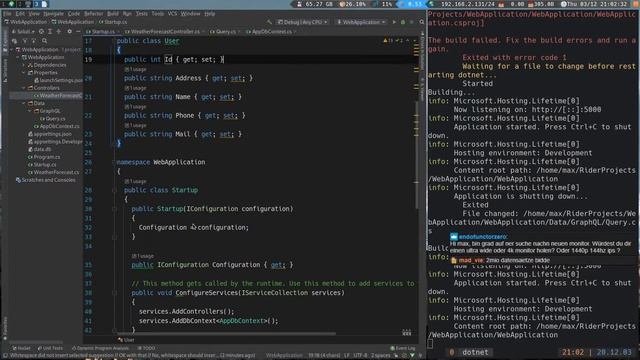
Task: Switch to WeatherForecastController.cs editor tab
Action: pyautogui.click(x=165, y=31)
